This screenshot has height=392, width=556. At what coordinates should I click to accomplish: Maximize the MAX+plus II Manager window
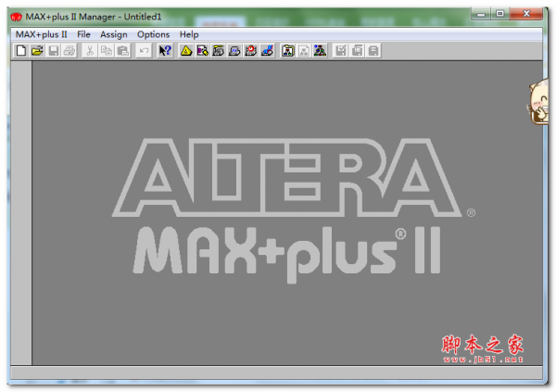click(500, 14)
